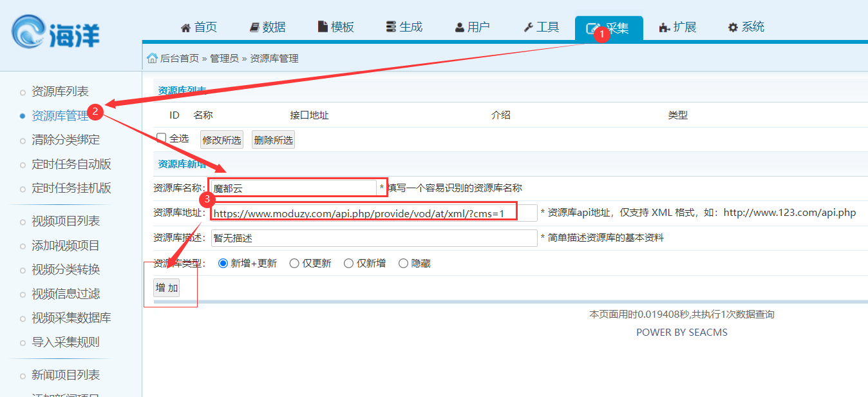Click the 删除所选 delete selected button
Viewport: 868px width, 397px height.
click(273, 140)
